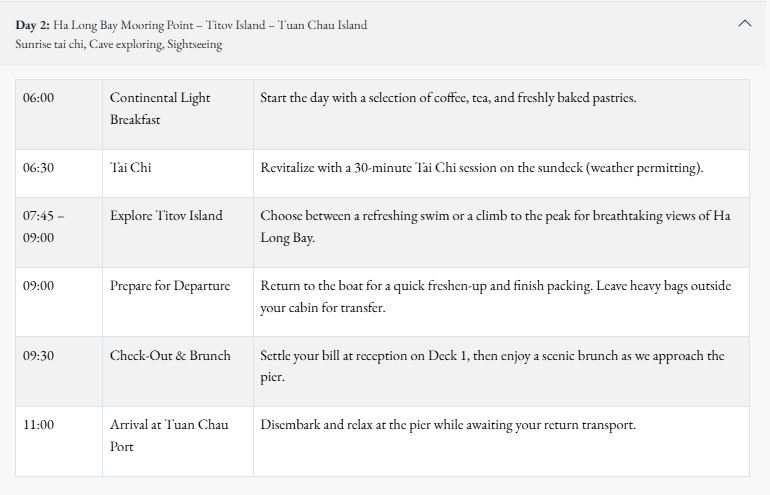Click Arrival at Tuan Chau Port cell
The width and height of the screenshot is (770, 495).
click(169, 435)
